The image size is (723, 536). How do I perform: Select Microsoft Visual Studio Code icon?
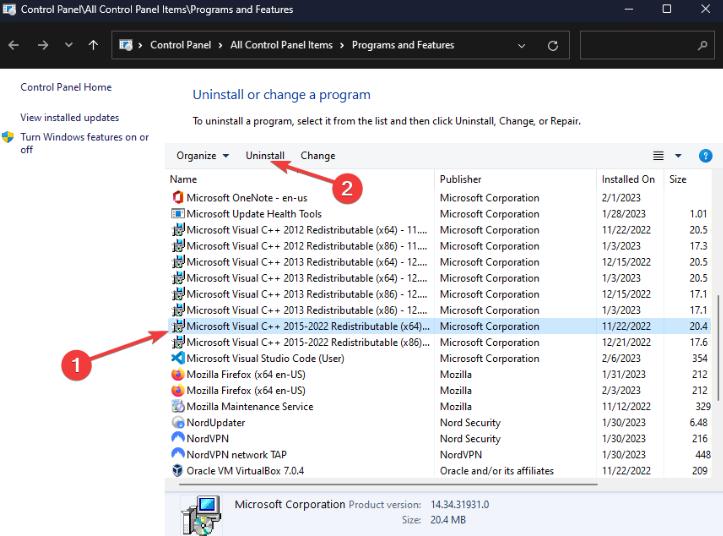coord(178,358)
